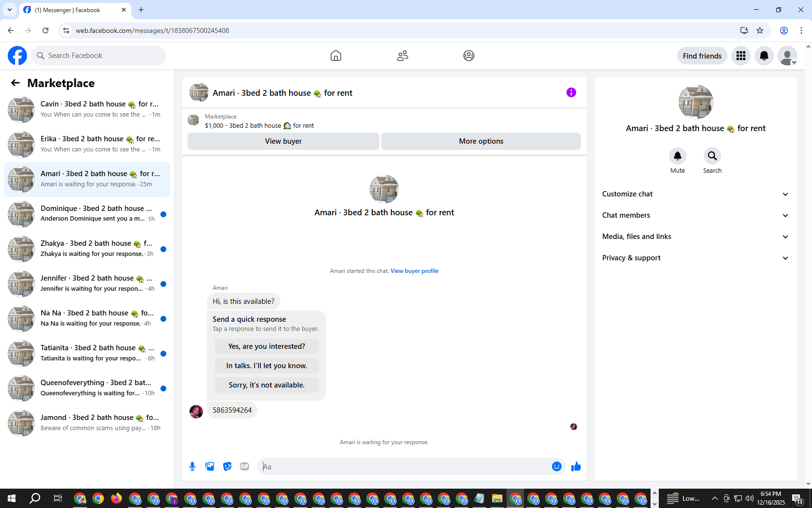Expand the Privacy & support section
The width and height of the screenshot is (812, 508).
(696, 258)
